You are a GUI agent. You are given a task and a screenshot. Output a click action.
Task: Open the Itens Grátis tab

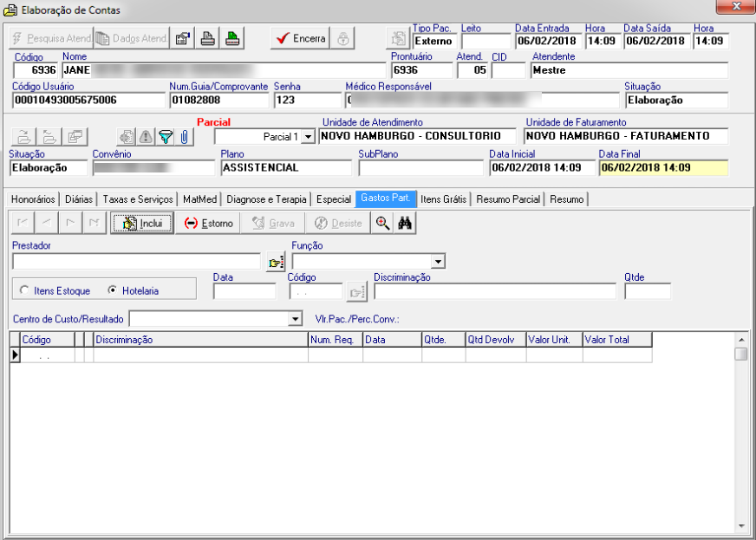pos(444,199)
